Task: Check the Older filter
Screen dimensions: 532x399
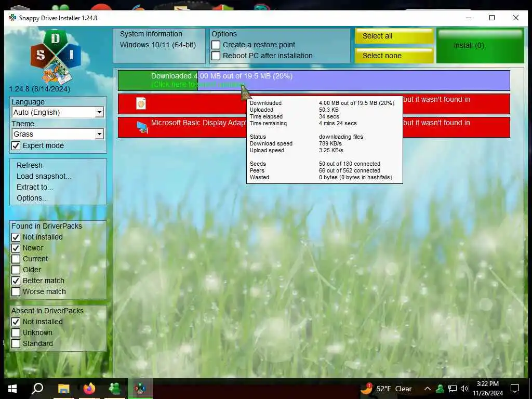Action: point(16,270)
